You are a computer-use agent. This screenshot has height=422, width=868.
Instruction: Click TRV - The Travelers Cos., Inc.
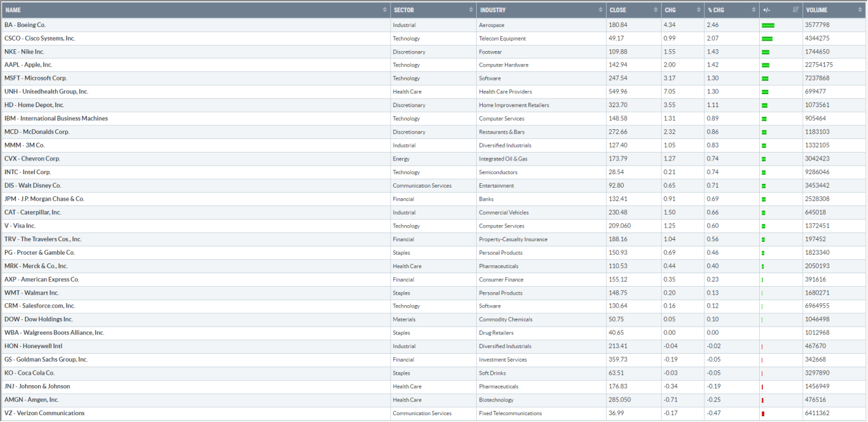pyautogui.click(x=43, y=239)
